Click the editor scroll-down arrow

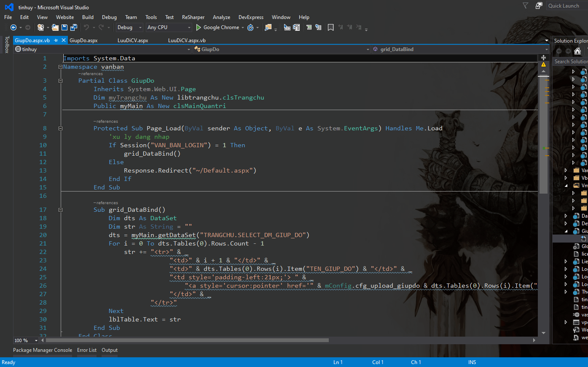(x=544, y=333)
